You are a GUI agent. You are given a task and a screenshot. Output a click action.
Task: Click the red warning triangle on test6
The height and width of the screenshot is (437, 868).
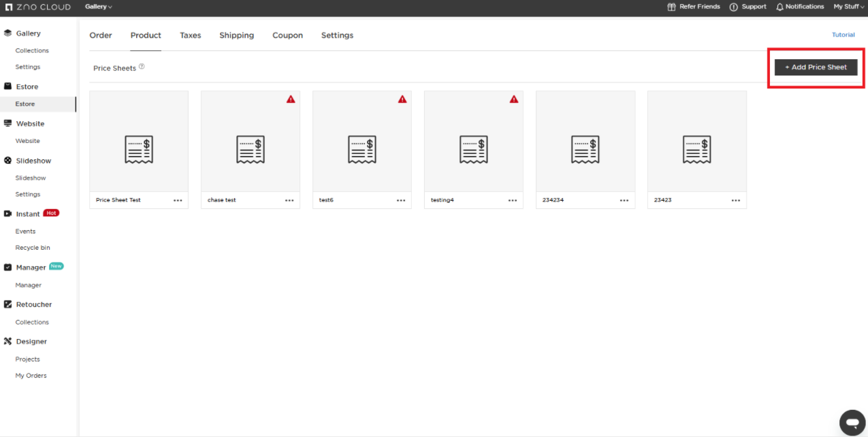tap(402, 99)
